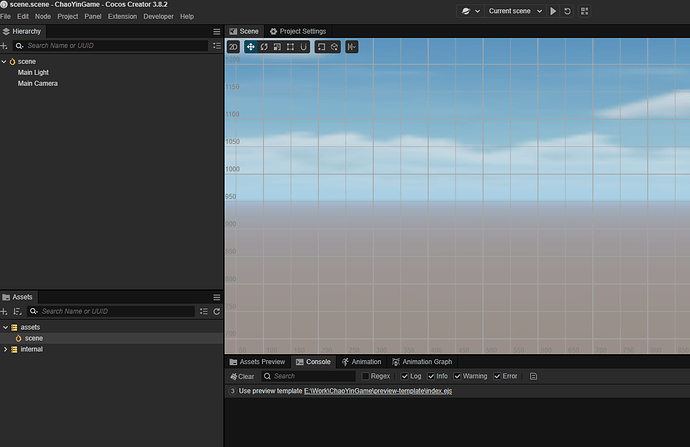
Task: Collapse the assets folder
Action: click(x=5, y=327)
